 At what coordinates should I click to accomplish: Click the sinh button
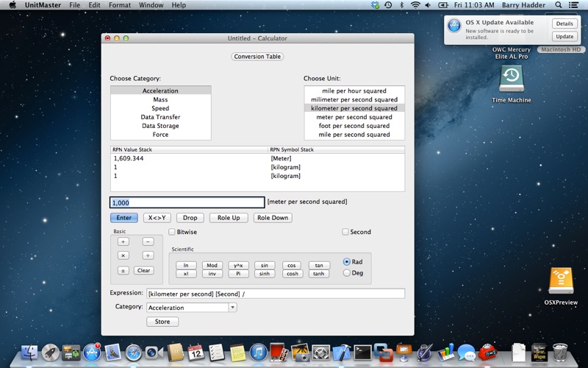coord(265,274)
